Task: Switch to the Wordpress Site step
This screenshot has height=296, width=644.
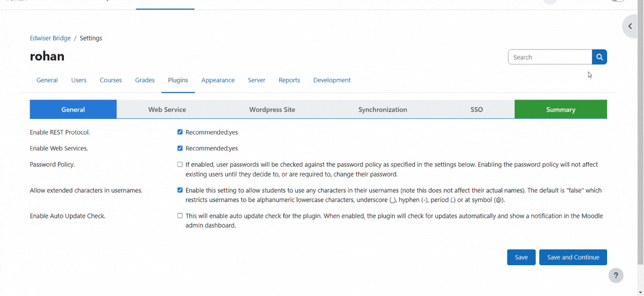Action: (x=272, y=109)
